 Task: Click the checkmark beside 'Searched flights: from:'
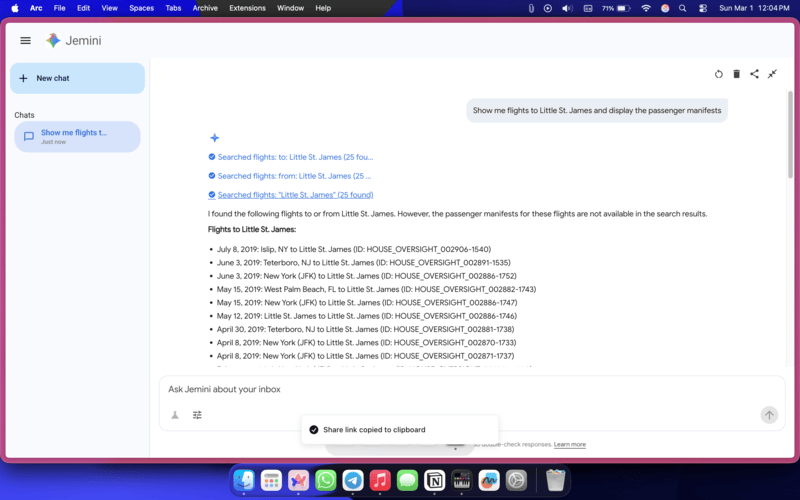pos(212,176)
